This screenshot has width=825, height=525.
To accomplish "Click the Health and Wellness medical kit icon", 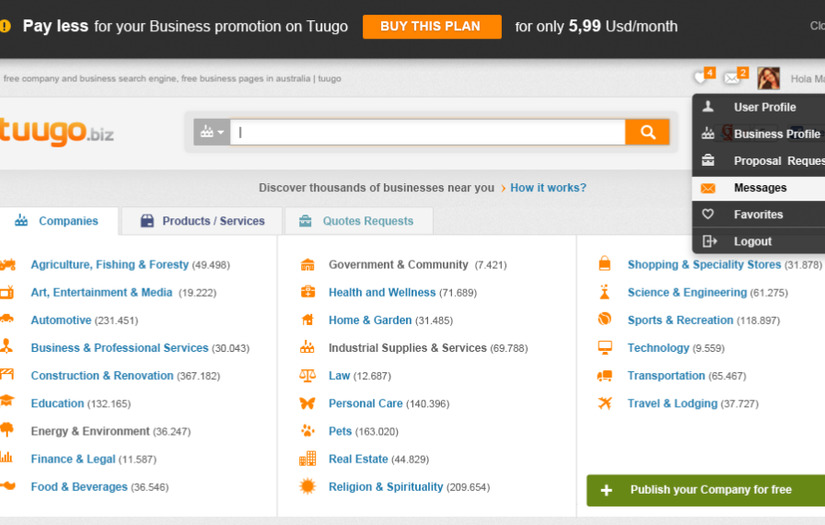I will pos(307,291).
